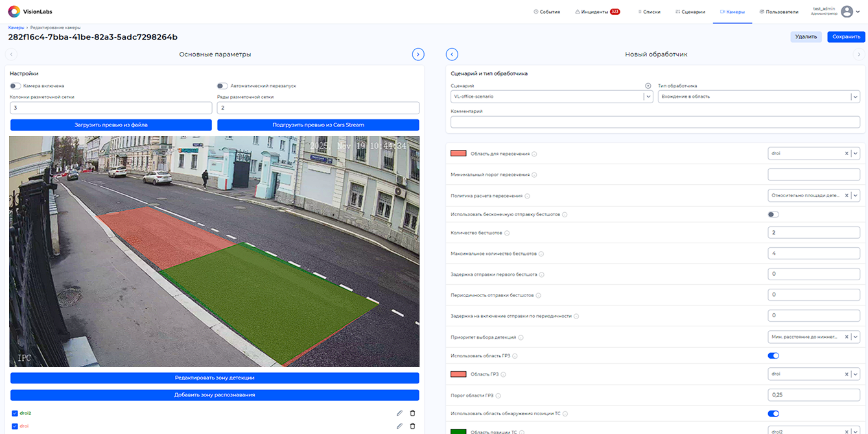
Task: Click the Сохранить button
Action: click(x=846, y=37)
